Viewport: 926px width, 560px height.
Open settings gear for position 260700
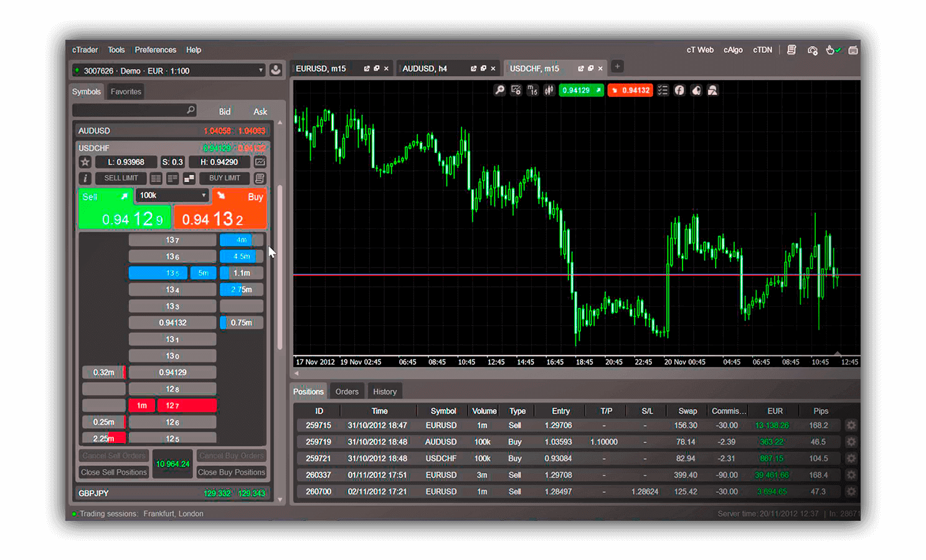click(851, 492)
